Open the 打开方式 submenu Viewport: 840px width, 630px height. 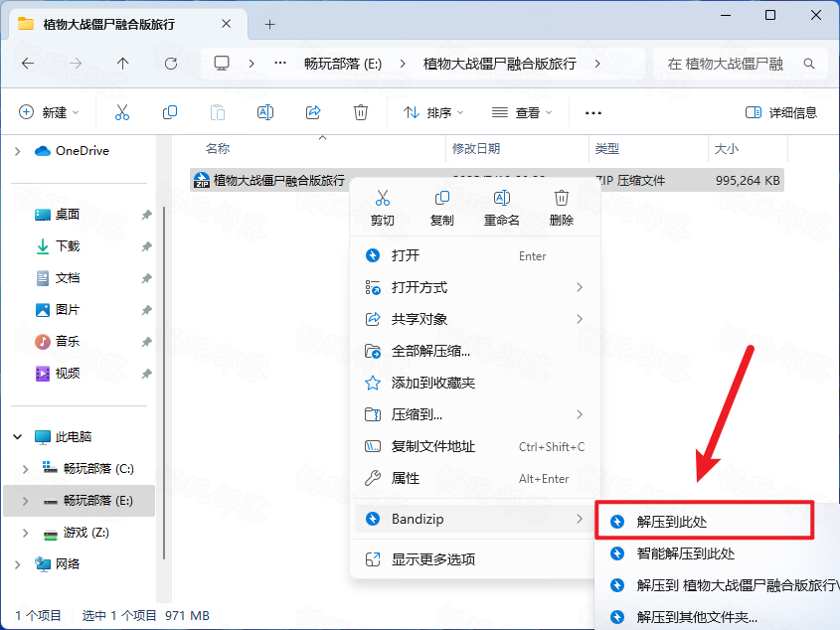point(474,287)
